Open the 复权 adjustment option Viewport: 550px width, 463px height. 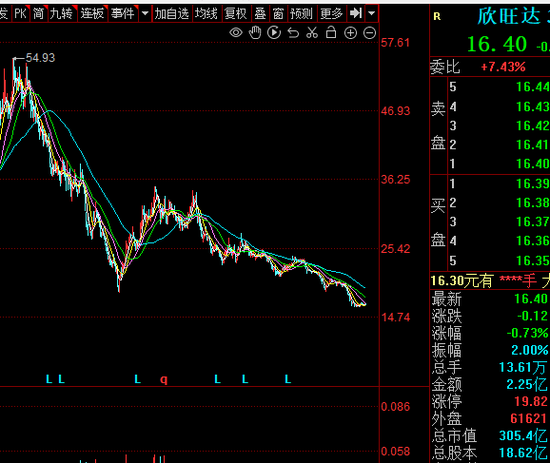pyautogui.click(x=236, y=14)
